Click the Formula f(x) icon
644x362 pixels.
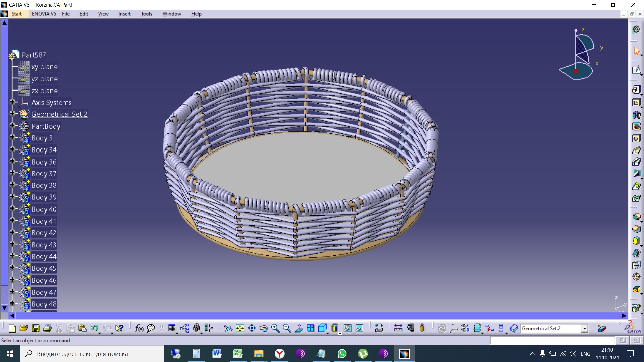point(139,328)
